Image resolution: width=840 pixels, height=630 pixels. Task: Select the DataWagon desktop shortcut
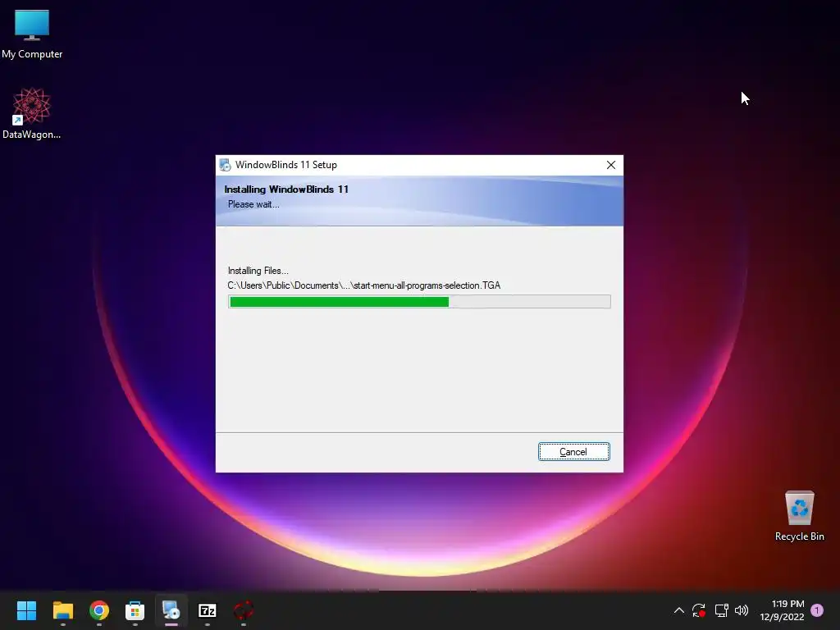[32, 113]
